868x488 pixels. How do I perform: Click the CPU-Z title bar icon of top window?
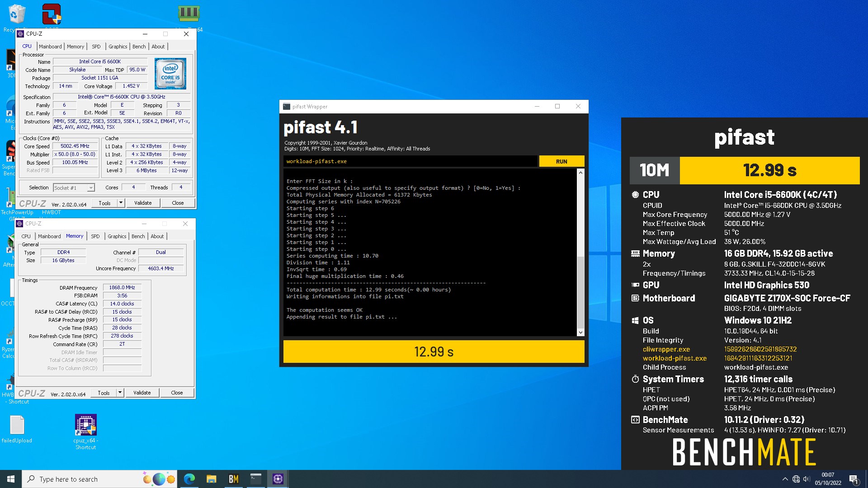pos(21,34)
